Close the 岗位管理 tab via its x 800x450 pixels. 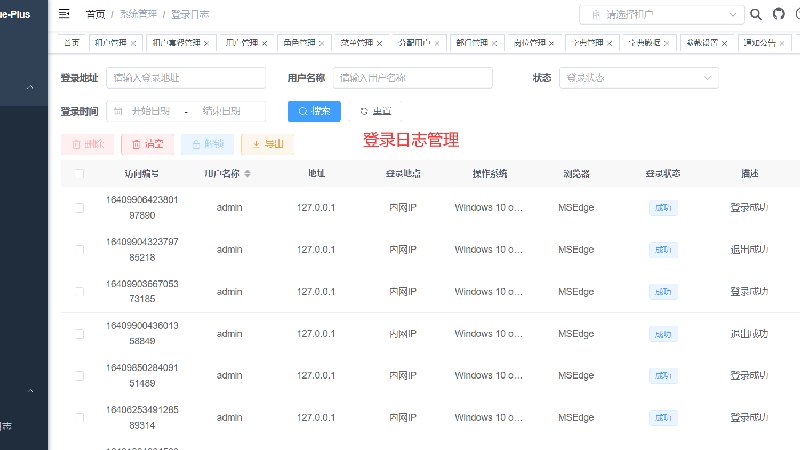[x=551, y=43]
